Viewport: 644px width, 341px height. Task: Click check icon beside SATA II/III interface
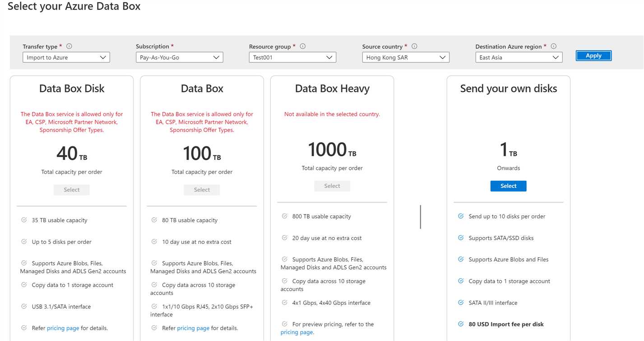(461, 303)
